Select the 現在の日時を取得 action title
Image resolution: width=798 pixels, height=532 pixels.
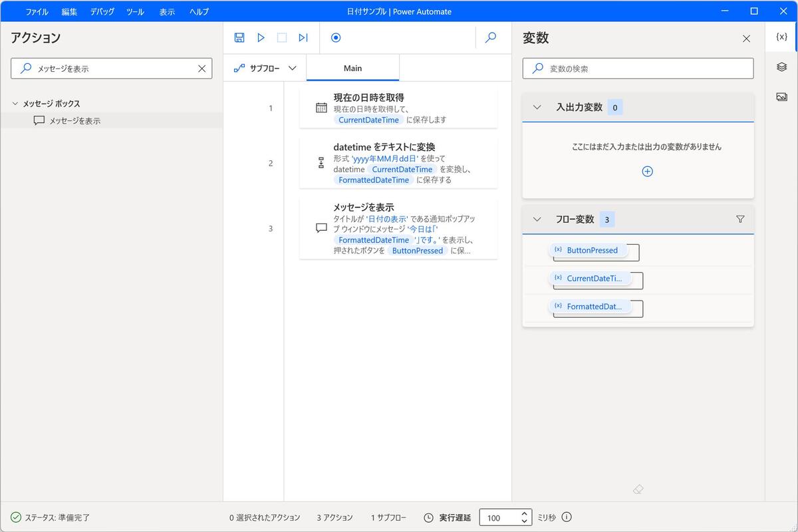(369, 97)
